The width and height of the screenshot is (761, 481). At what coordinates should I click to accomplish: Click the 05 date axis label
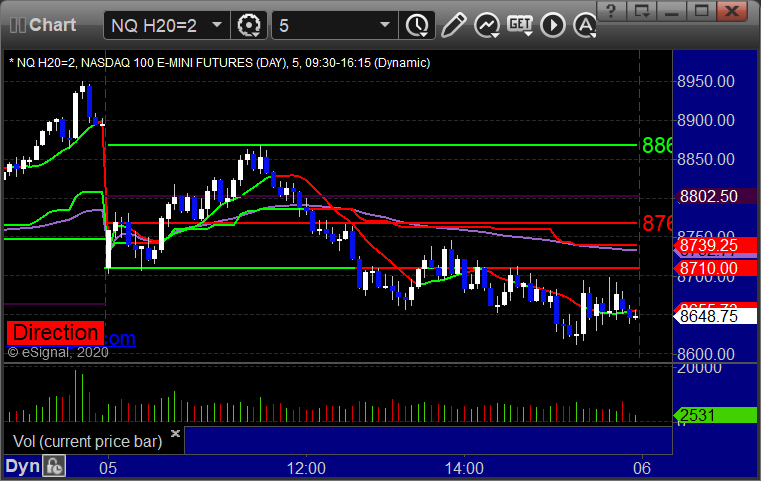click(x=108, y=468)
